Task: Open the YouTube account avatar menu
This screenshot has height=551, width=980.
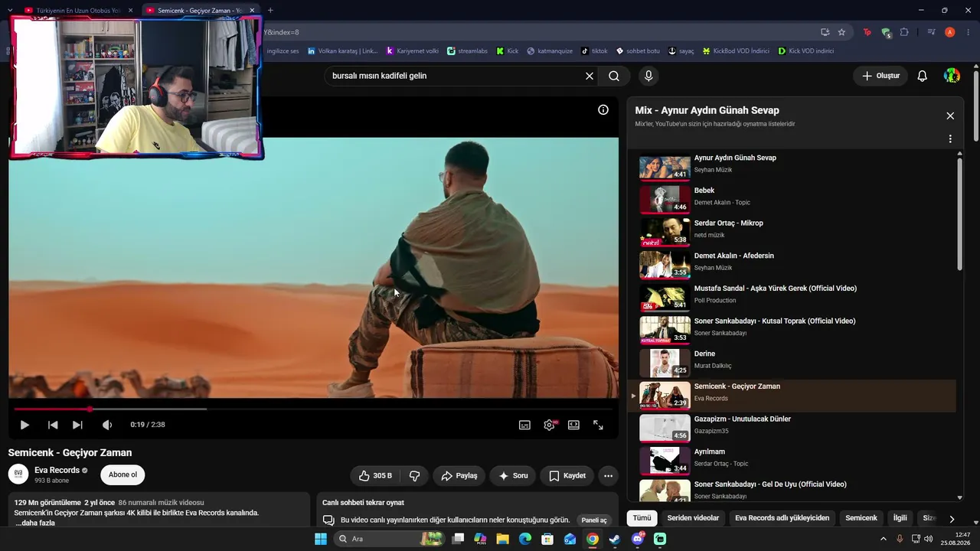Action: tap(952, 76)
